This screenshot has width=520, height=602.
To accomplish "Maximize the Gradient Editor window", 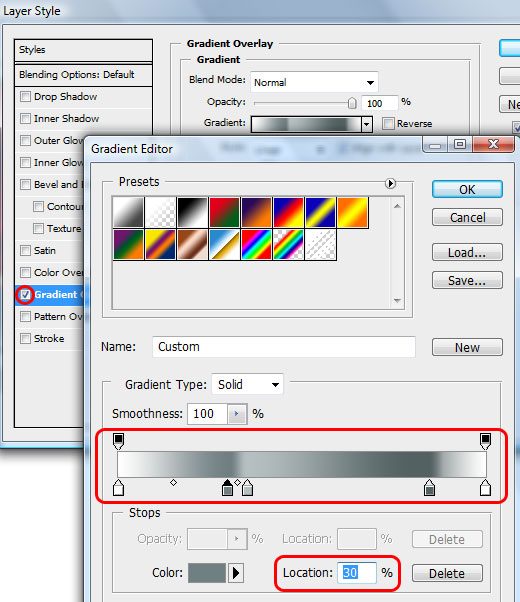I will (460, 144).
